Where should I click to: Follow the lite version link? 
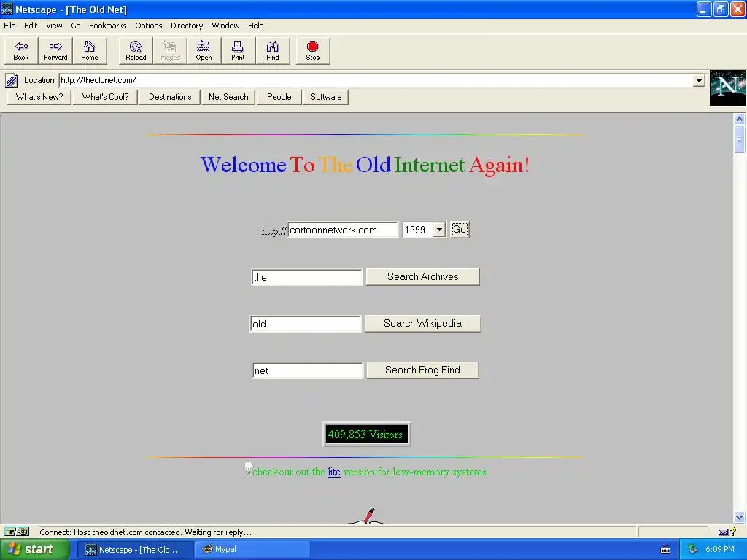tap(334, 472)
